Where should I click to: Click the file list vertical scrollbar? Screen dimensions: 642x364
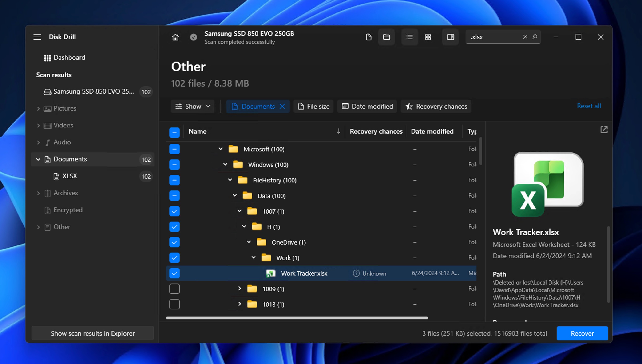[x=480, y=151]
